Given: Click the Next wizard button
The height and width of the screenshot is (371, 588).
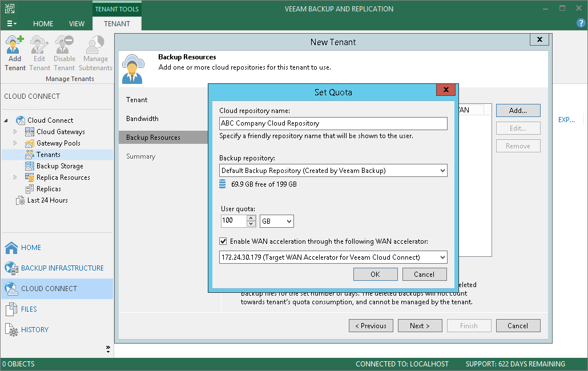Looking at the screenshot, I should click(x=420, y=326).
